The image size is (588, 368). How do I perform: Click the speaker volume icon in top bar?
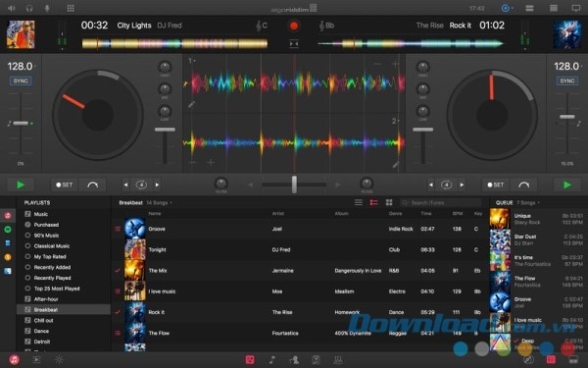click(12, 8)
